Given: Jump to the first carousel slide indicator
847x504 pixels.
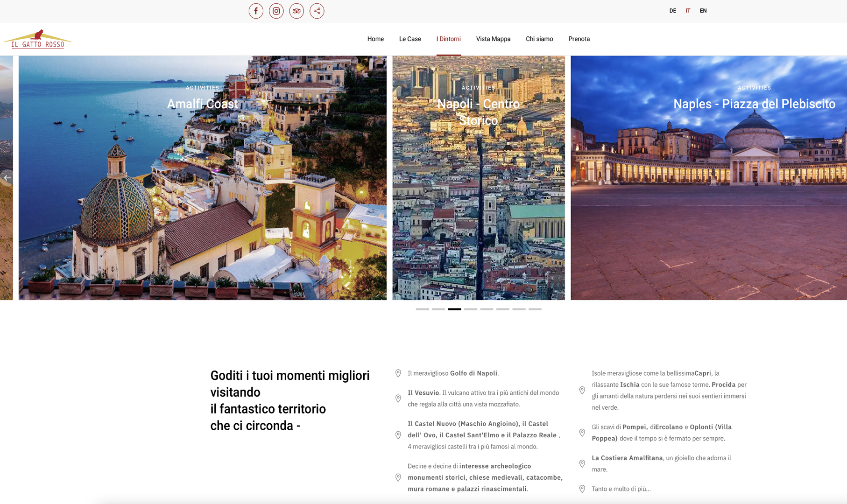Looking at the screenshot, I should [422, 309].
